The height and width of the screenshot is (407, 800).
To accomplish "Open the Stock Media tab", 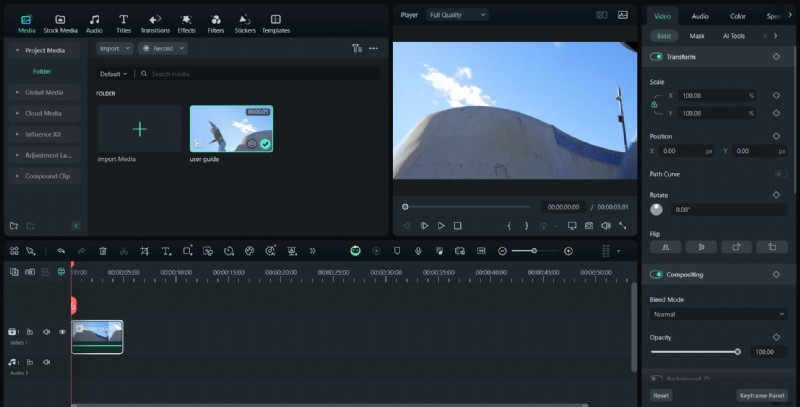I will coord(60,24).
